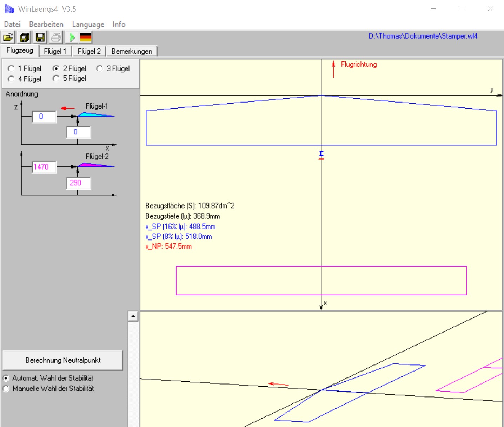Click the Flügel-2 z-offset field showing 290

tap(79, 183)
